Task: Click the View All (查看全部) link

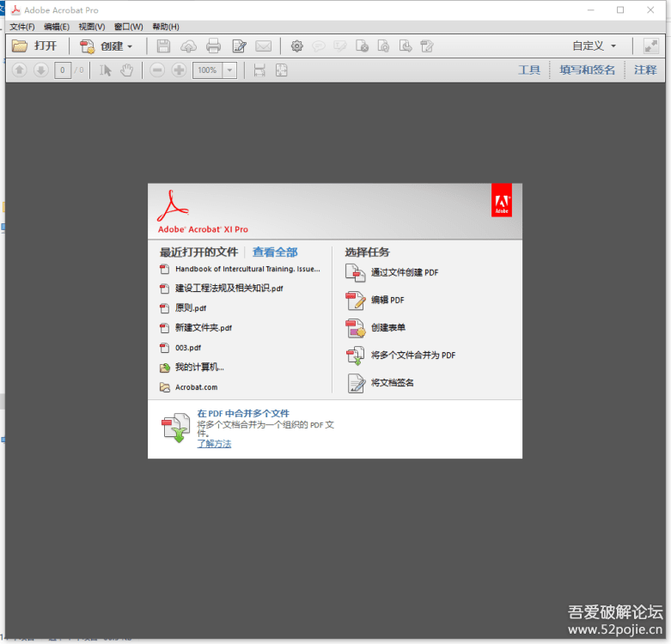Action: point(275,252)
